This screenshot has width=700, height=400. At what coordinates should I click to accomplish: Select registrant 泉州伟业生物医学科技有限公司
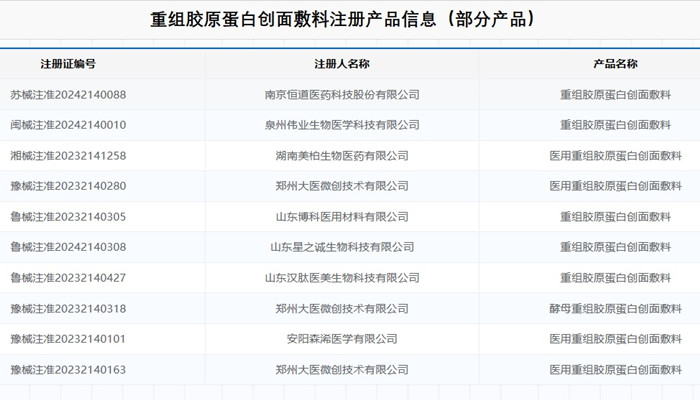(342, 125)
